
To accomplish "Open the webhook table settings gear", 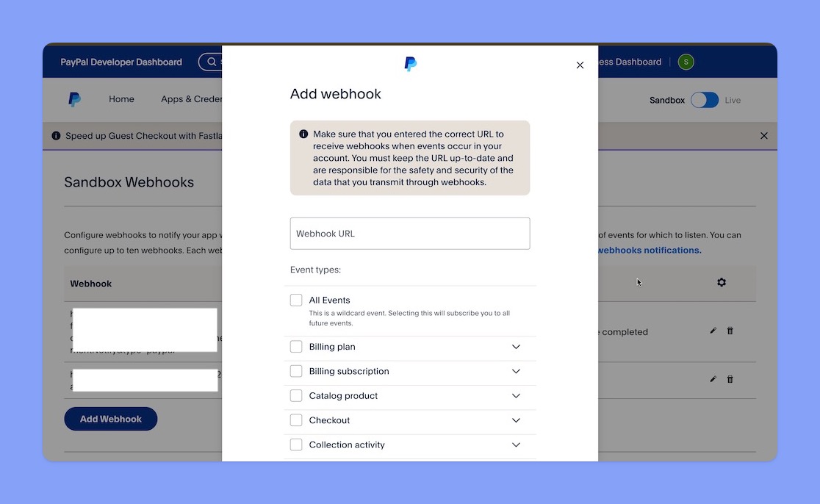I will 722,282.
